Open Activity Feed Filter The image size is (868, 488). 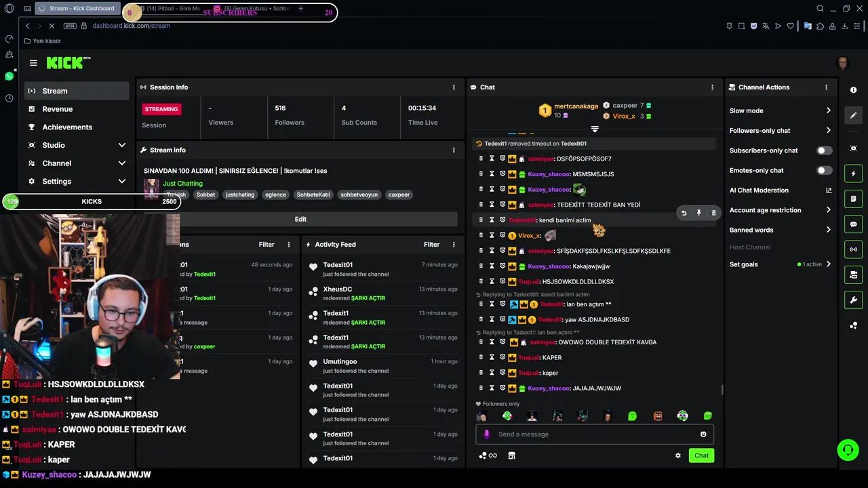432,245
